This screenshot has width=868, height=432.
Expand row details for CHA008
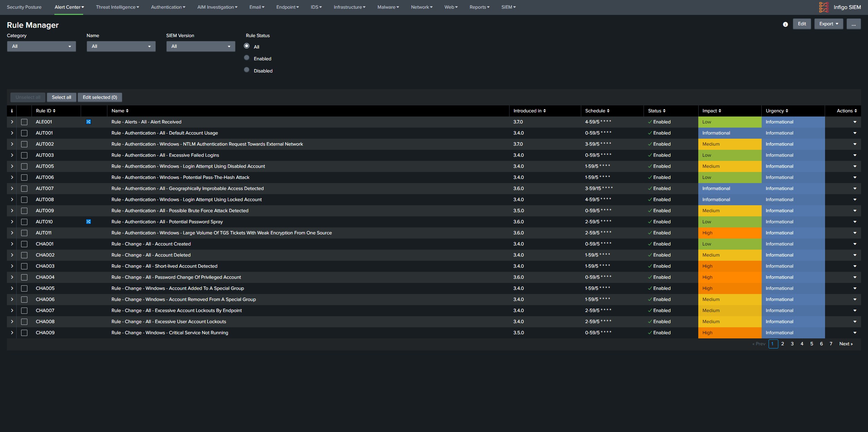(12, 322)
